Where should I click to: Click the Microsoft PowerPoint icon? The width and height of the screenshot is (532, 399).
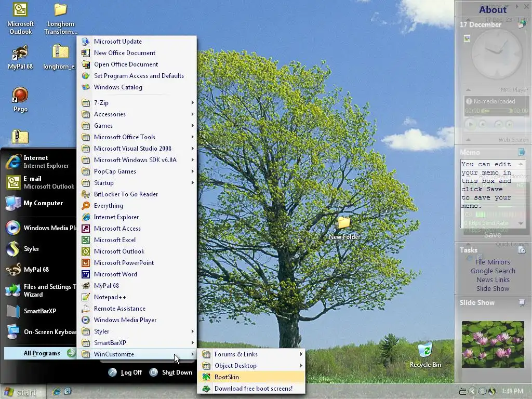click(x=86, y=263)
